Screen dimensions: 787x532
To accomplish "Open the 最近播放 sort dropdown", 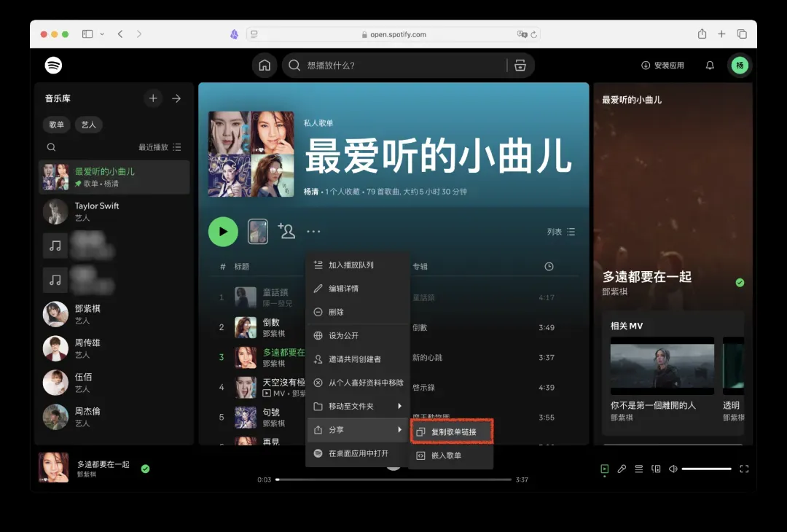I will coord(160,147).
